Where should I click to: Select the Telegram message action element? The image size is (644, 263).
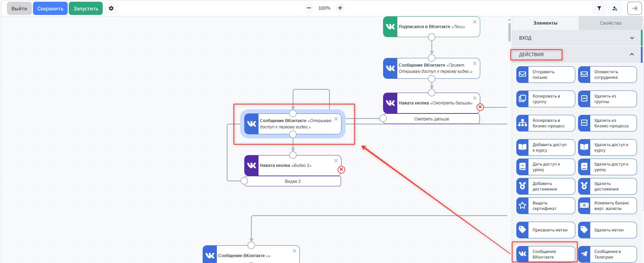[x=607, y=254]
